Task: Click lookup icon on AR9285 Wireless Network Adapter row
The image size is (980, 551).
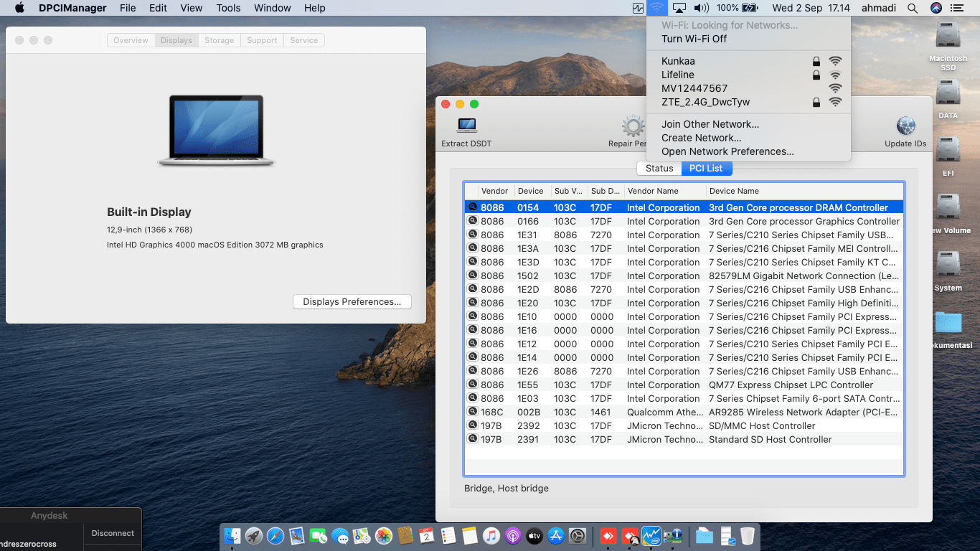Action: [473, 411]
